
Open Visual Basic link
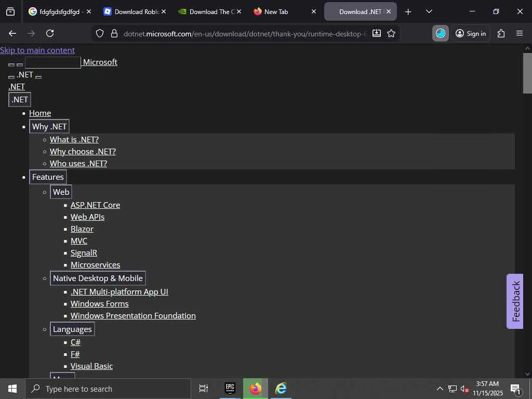[91, 366]
